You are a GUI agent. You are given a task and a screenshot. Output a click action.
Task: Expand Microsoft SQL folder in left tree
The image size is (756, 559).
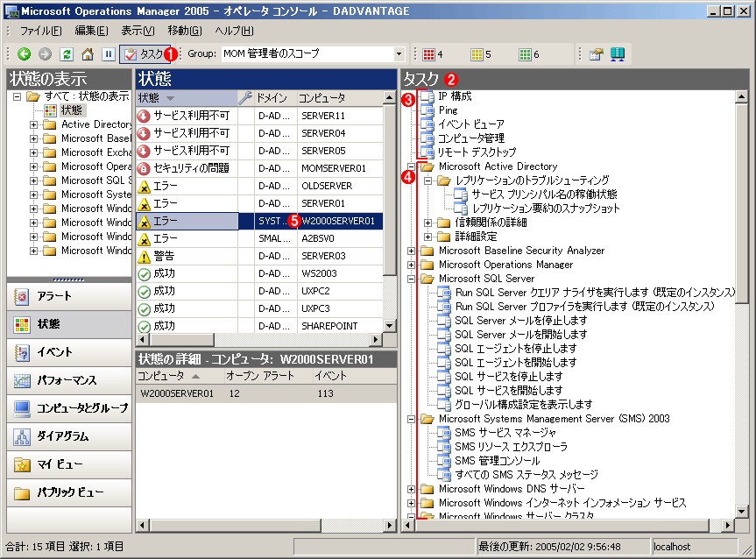pyautogui.click(x=33, y=180)
